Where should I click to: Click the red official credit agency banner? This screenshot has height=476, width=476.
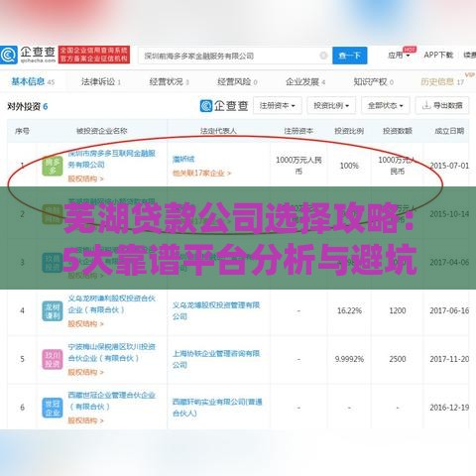pos(94,55)
